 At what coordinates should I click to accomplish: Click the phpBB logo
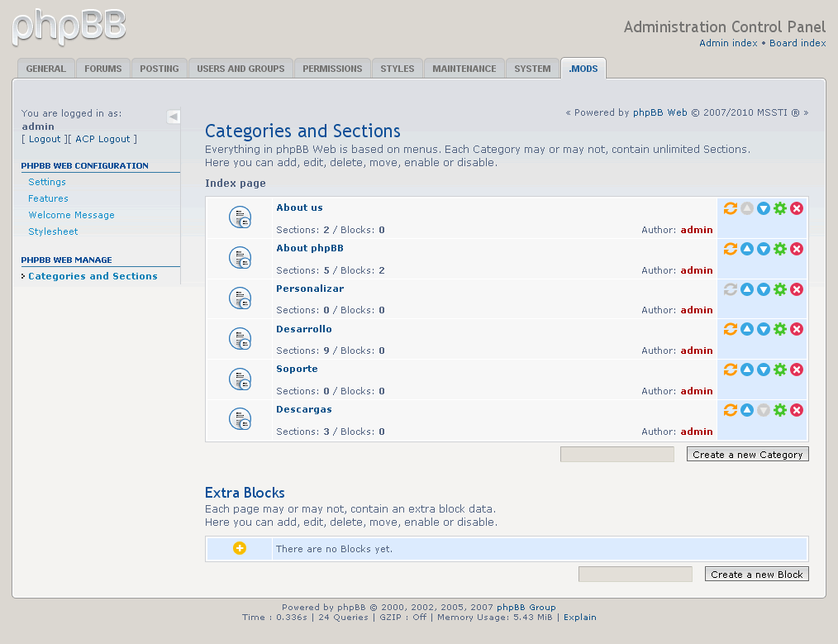coord(69,26)
